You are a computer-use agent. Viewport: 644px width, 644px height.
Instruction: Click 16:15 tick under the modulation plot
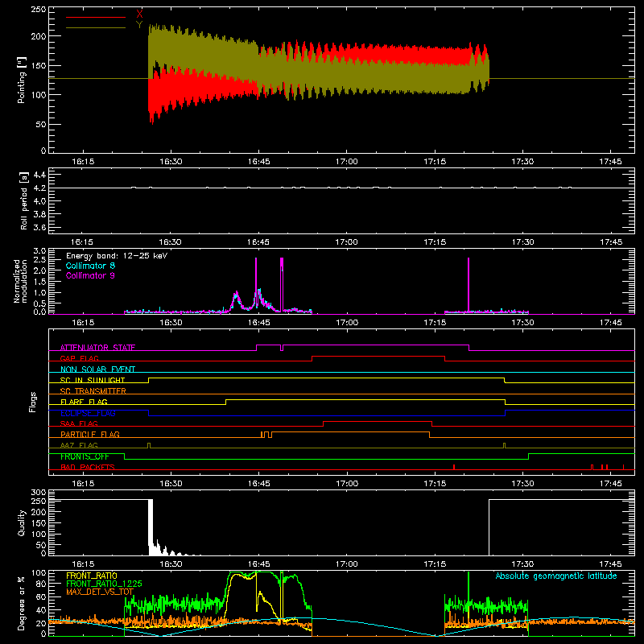coord(83,323)
